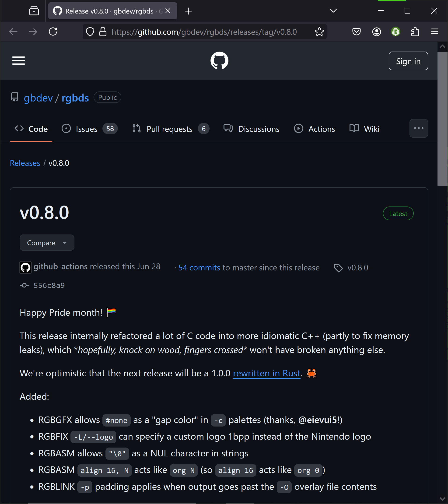Open Firefox View from the tab bar

pyautogui.click(x=34, y=11)
